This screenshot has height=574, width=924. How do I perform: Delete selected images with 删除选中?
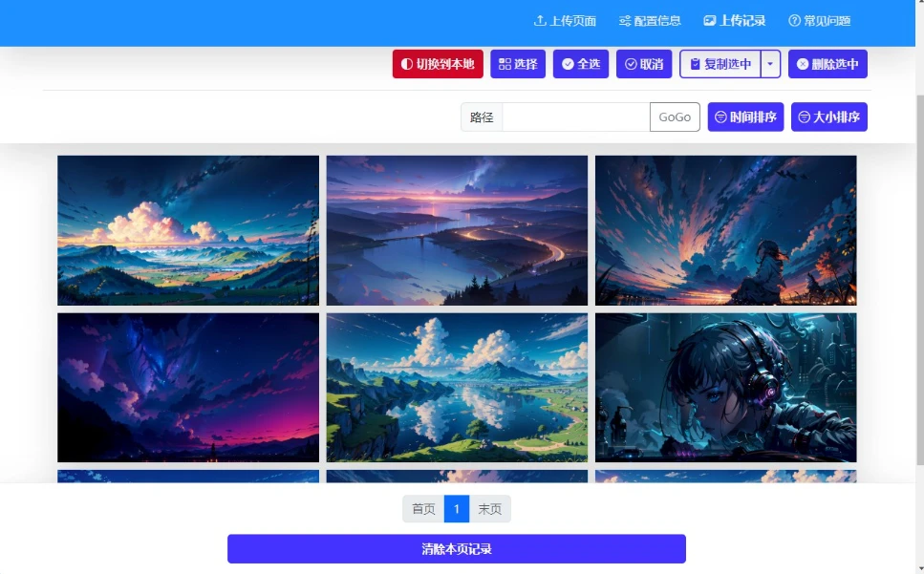827,64
